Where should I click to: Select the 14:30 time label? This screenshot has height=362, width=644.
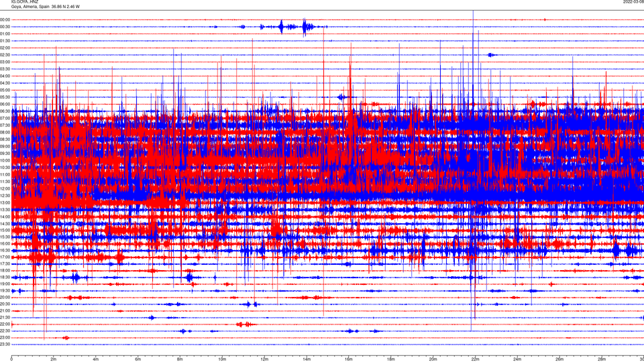coord(5,223)
